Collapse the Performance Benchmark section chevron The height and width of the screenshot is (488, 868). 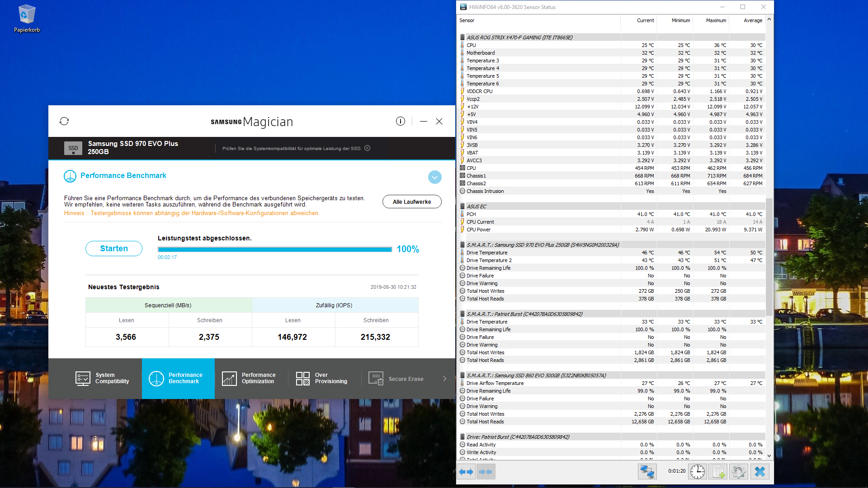[434, 177]
